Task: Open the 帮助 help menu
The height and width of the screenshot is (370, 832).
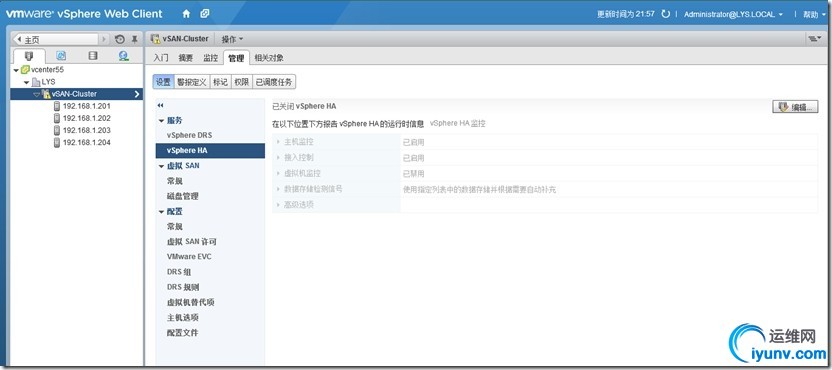Action: pos(814,14)
